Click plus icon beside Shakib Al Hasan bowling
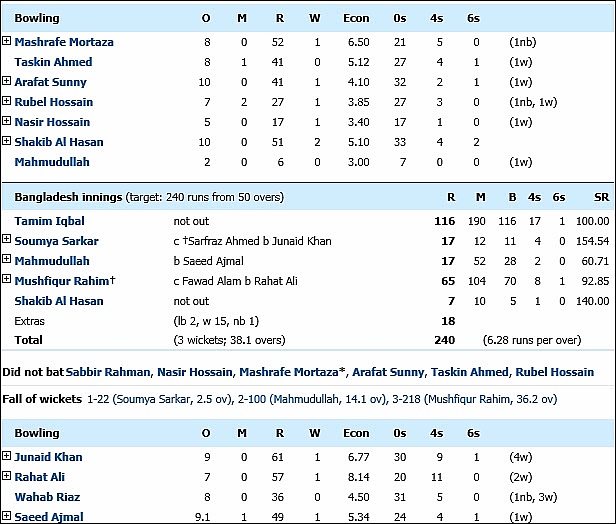The width and height of the screenshot is (616, 524). [x=6, y=141]
